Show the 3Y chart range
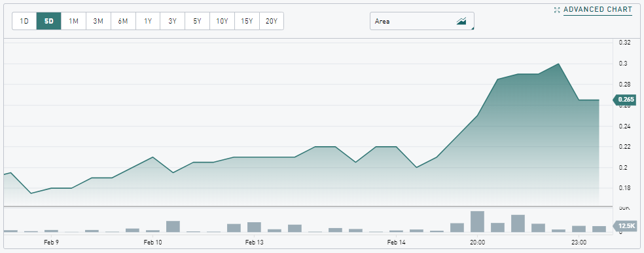This screenshot has height=253, width=644. (173, 21)
